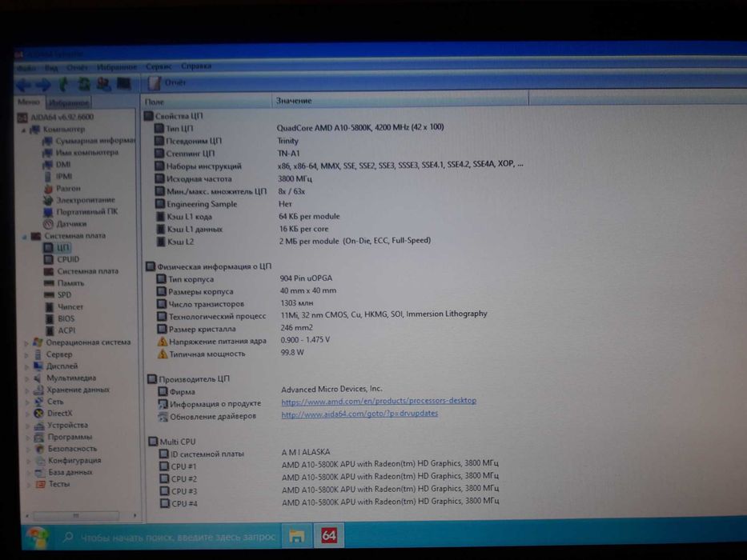Open the Избранное menu in menu bar
The width and height of the screenshot is (747, 560).
tap(117, 67)
